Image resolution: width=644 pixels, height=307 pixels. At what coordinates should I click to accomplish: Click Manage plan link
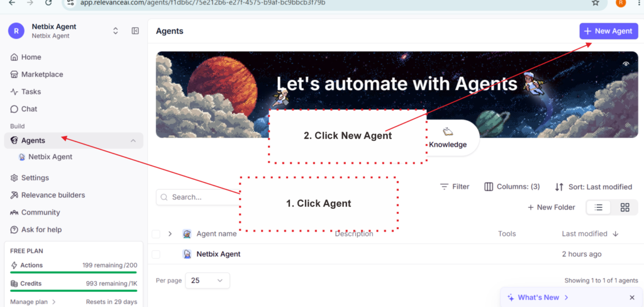tap(33, 302)
